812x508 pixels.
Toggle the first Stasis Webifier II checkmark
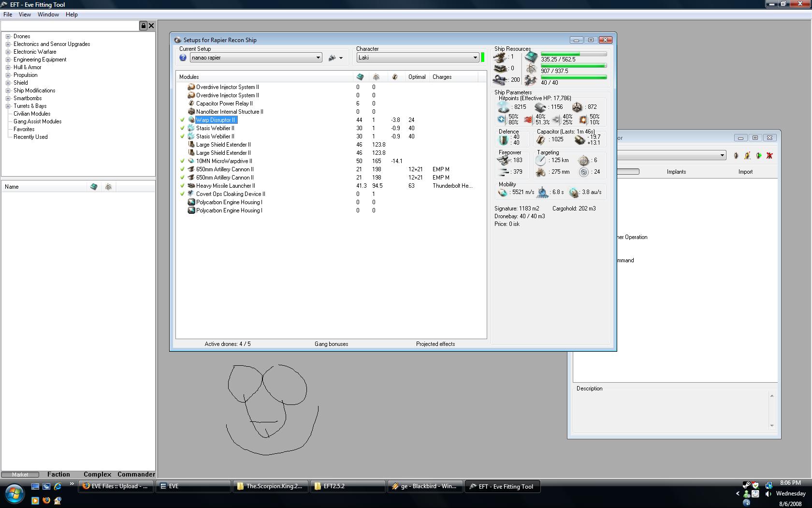click(182, 128)
